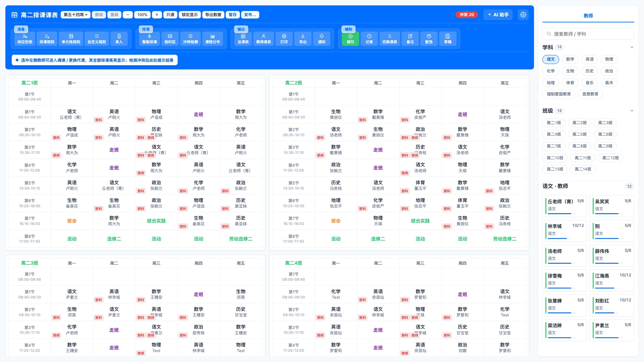Click the 100% zoom level button
644x362 pixels.
pyautogui.click(x=142, y=15)
